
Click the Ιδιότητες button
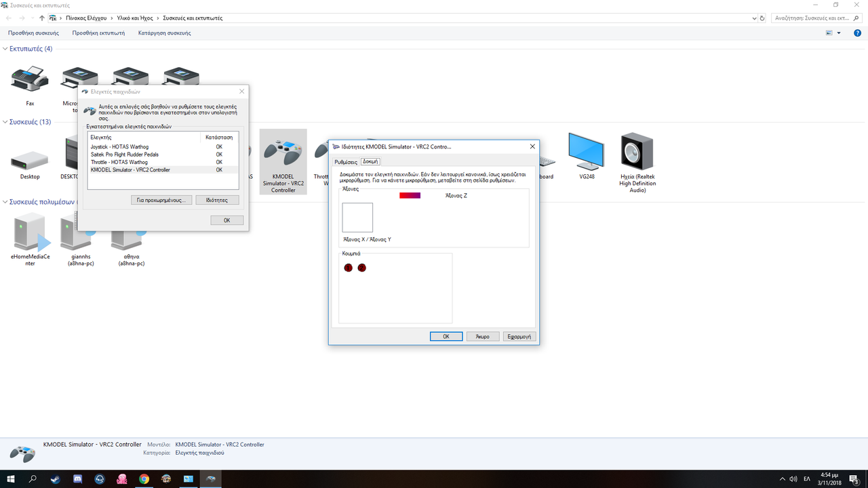pos(217,200)
